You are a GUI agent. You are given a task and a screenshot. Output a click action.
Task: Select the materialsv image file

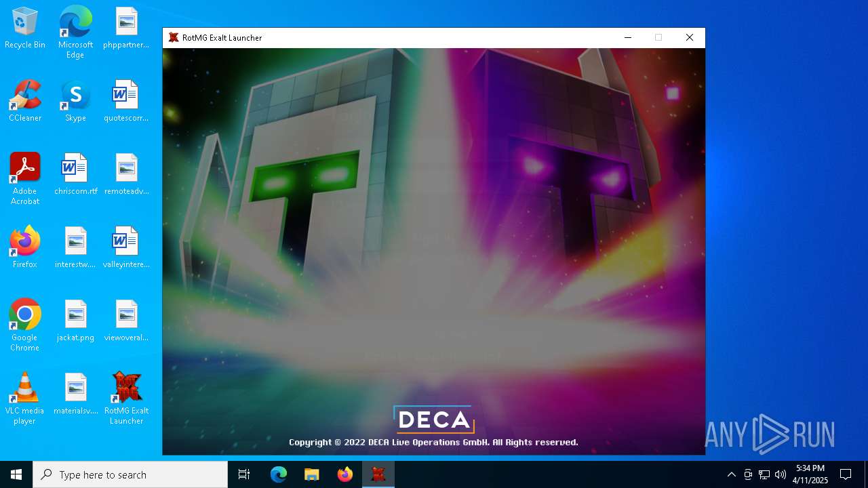(75, 394)
